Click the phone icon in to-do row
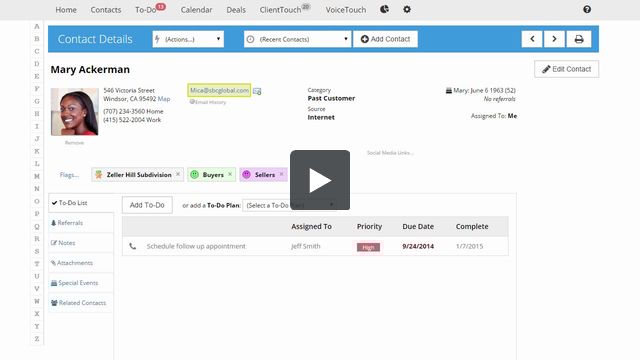 coord(133,246)
